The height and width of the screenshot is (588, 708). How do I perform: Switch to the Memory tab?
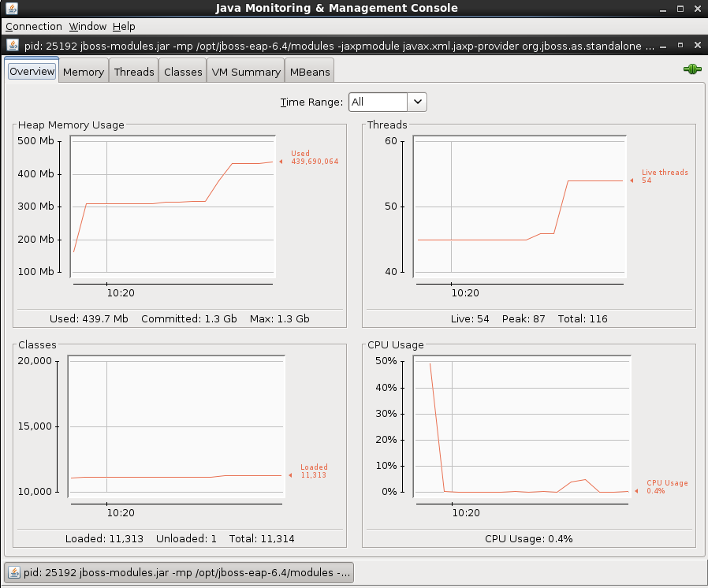click(84, 72)
